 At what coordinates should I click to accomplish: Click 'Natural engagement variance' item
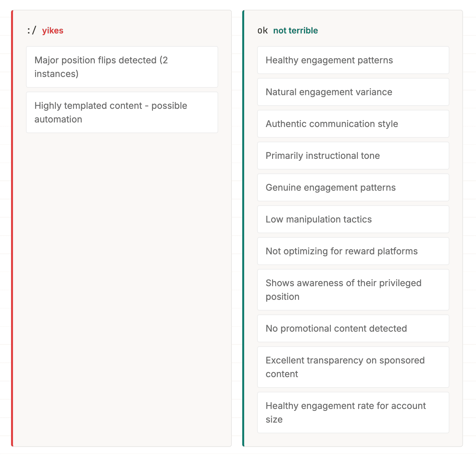click(x=353, y=92)
